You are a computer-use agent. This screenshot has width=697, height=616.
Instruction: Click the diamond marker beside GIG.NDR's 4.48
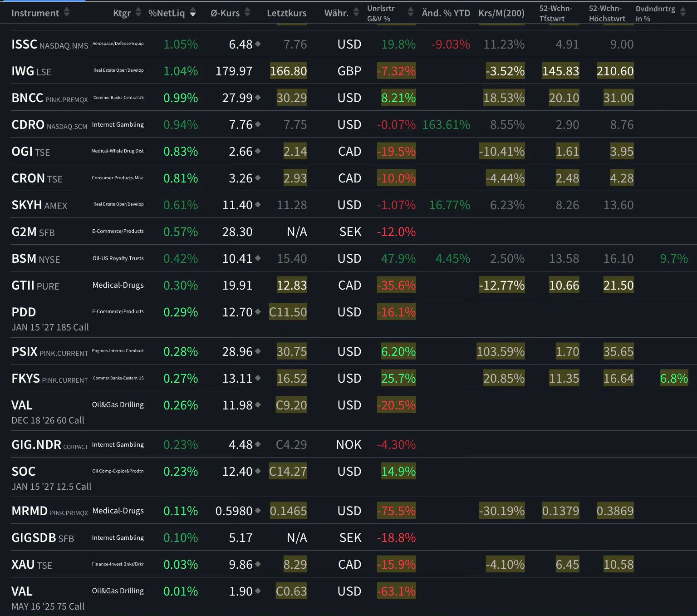[258, 444]
